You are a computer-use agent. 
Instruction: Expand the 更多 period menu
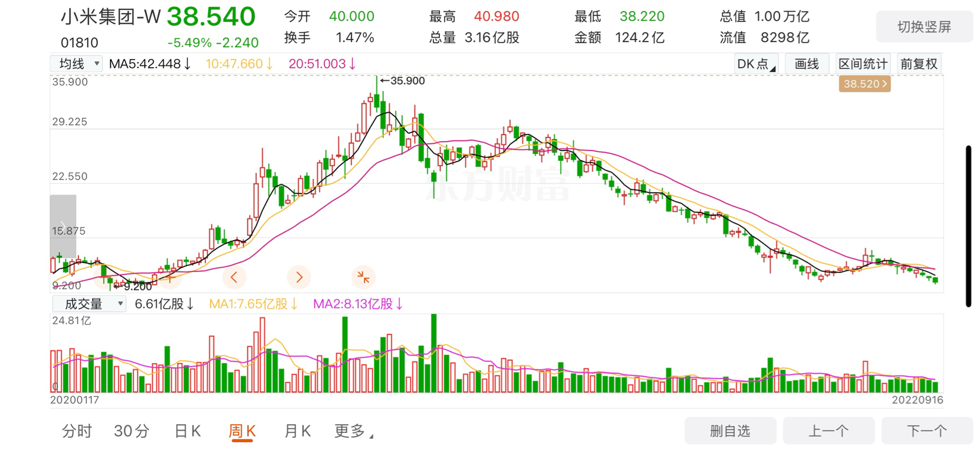pos(354,431)
